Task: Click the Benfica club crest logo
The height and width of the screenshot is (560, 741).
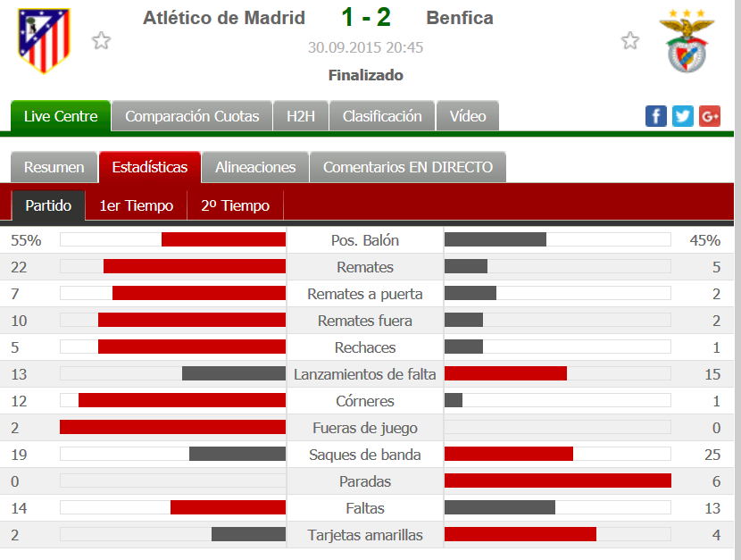Action: (687, 41)
